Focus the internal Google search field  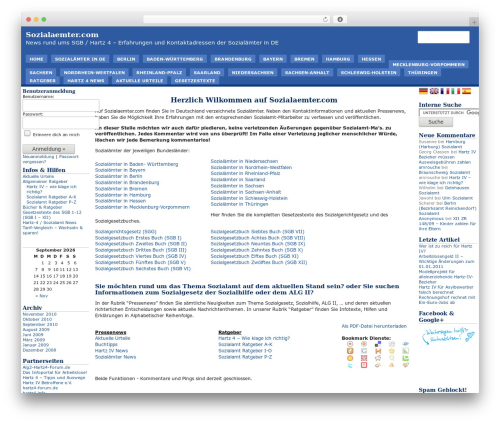pyautogui.click(x=449, y=113)
